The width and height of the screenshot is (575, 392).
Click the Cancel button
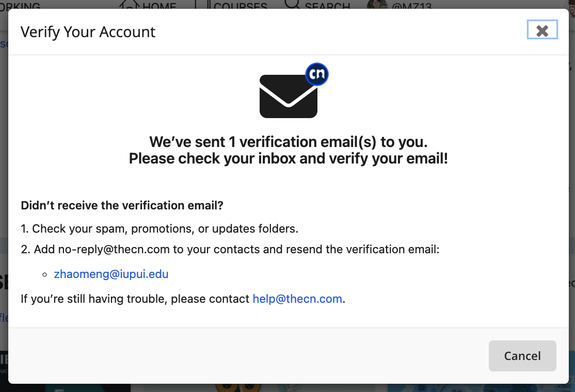point(522,356)
